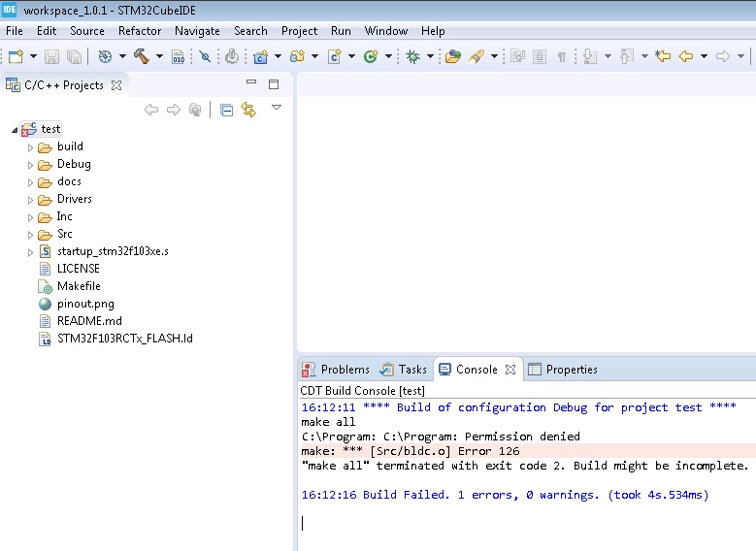The height and width of the screenshot is (551, 756).
Task: Click the Save icon in toolbar
Action: (x=51, y=56)
